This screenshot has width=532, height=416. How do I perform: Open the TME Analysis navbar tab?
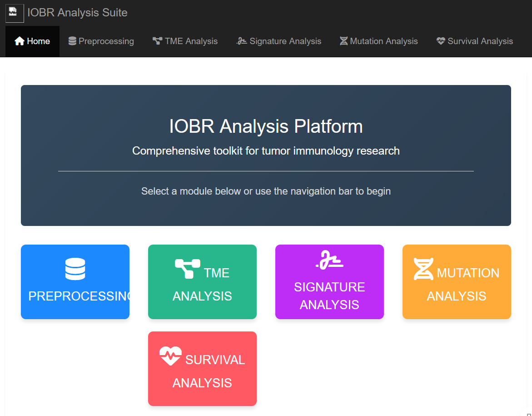click(185, 41)
